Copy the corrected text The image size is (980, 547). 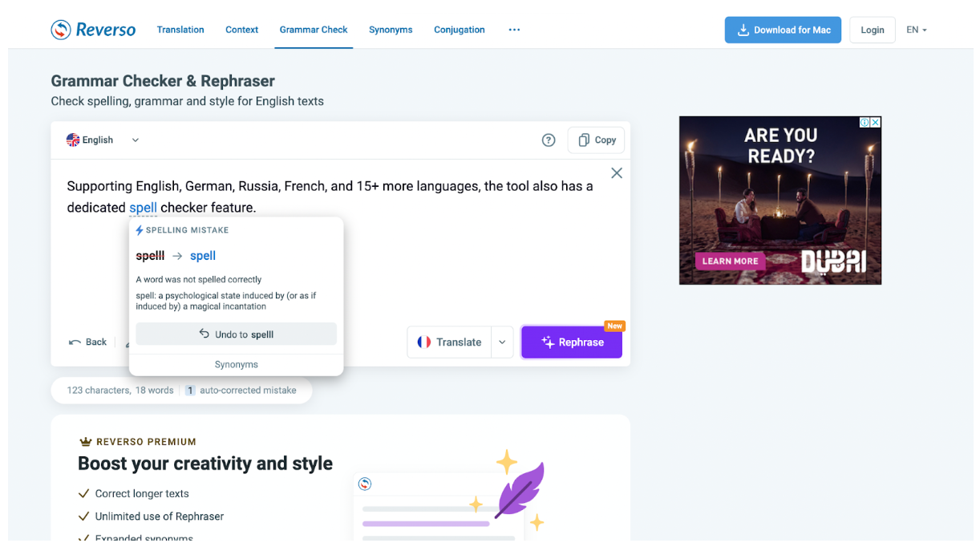click(x=596, y=140)
